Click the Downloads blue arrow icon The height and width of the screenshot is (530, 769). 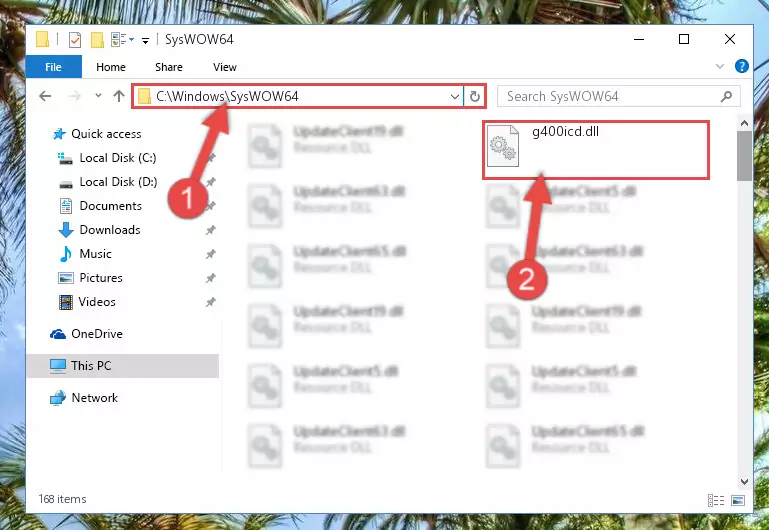point(66,230)
